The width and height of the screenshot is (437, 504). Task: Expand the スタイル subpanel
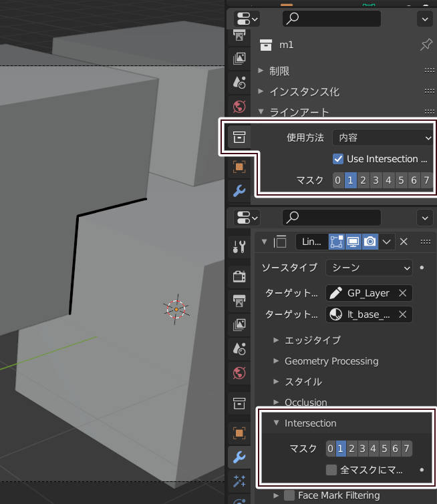click(276, 382)
